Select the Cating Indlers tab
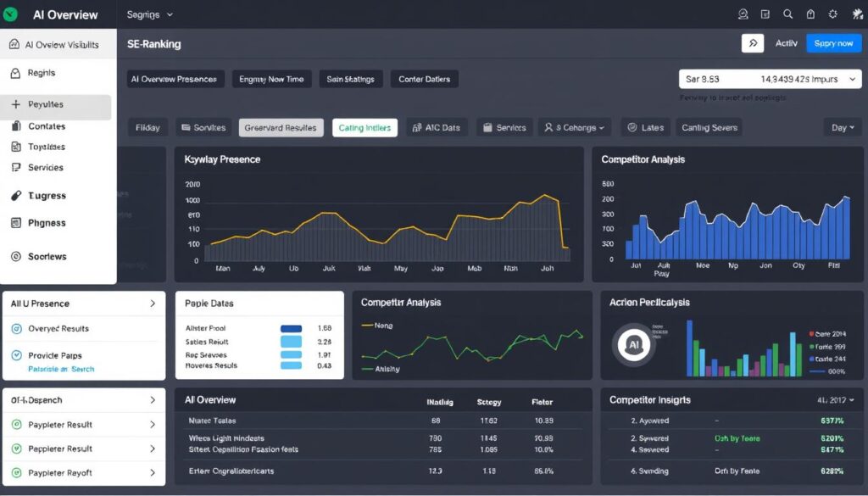This screenshot has width=868, height=496. [x=364, y=127]
